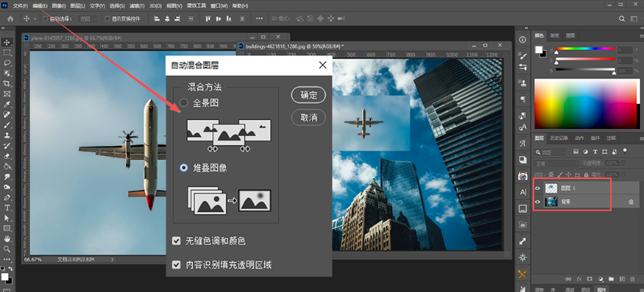This screenshot has height=292, width=644.
Task: Open the 编辑(E) menu
Action: click(x=40, y=5)
